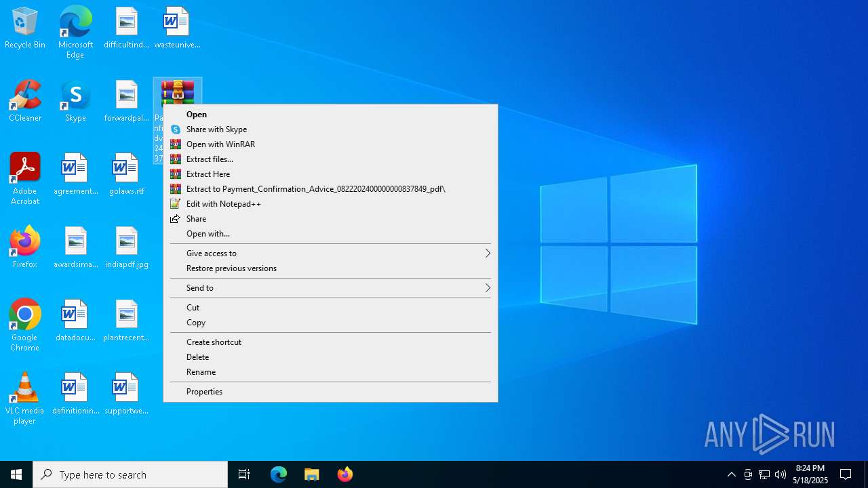Click the Open context menu entry
This screenshot has height=488, width=868.
click(330, 115)
